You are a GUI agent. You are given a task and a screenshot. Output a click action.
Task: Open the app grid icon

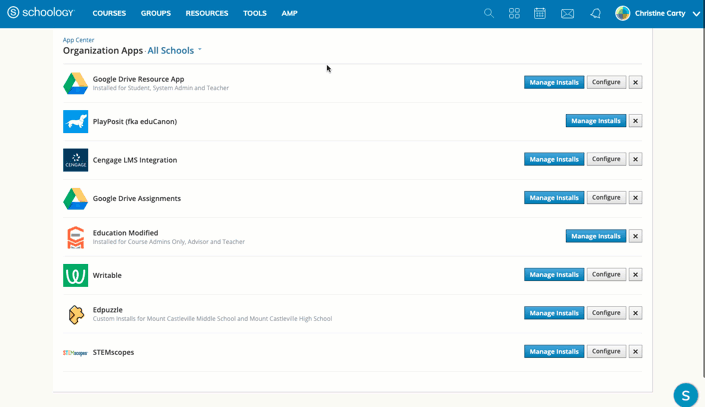pos(514,14)
